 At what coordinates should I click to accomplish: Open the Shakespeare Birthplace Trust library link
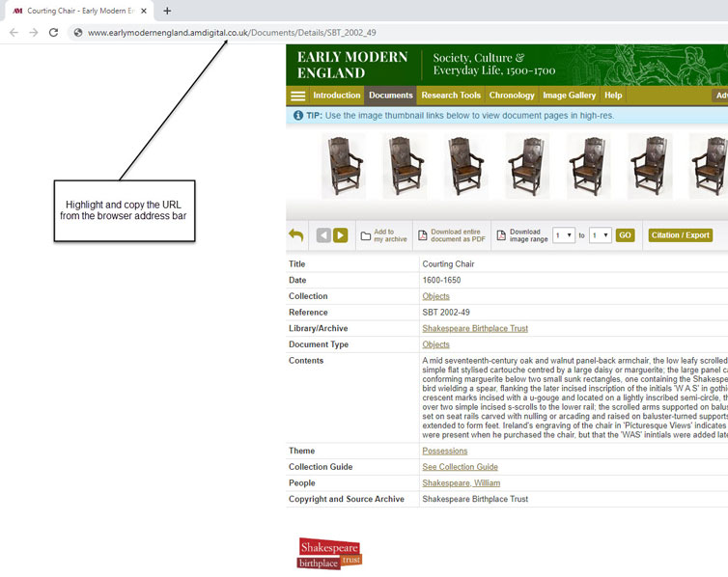(x=475, y=328)
